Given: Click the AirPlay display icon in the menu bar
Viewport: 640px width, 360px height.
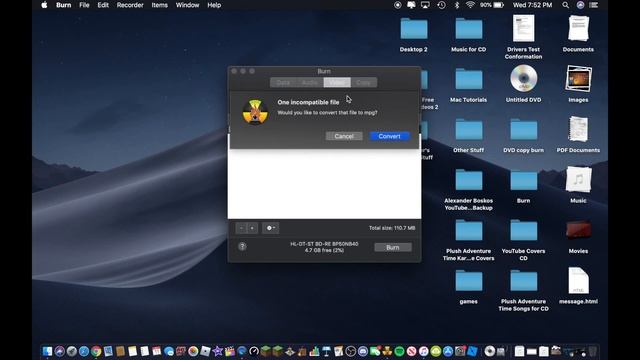Looking at the screenshot, I should (x=425, y=5).
